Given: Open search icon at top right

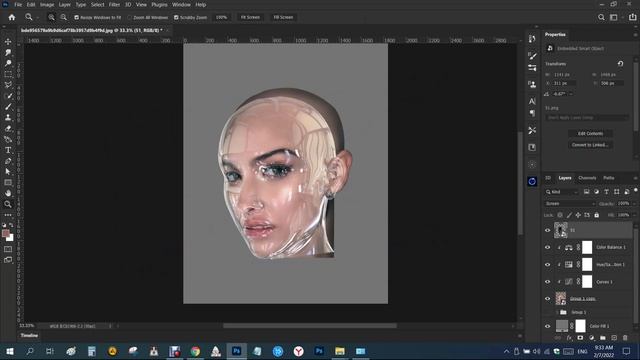Looking at the screenshot, I should tap(601, 17).
